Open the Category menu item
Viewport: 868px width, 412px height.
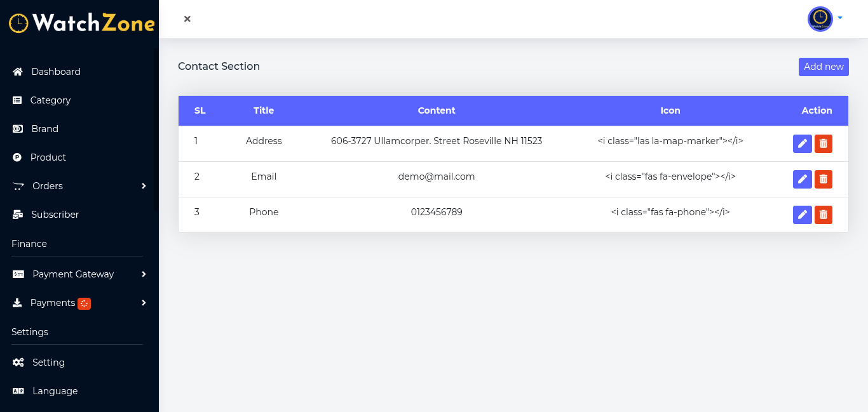(x=50, y=100)
